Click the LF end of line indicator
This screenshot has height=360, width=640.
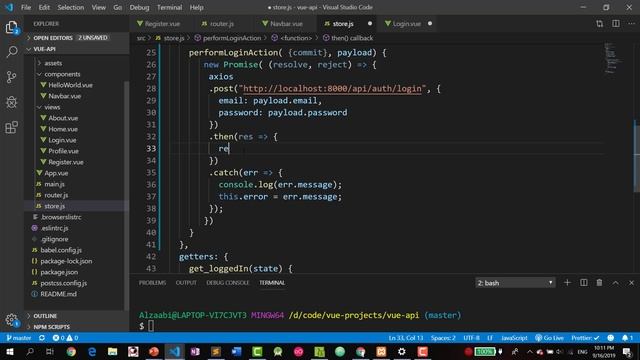coord(490,338)
